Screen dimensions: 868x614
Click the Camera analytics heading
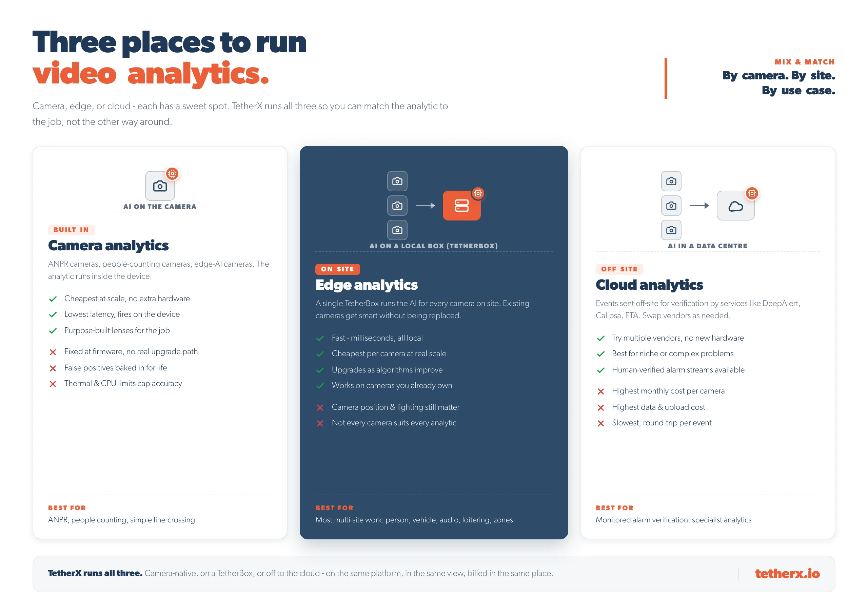[x=108, y=246]
